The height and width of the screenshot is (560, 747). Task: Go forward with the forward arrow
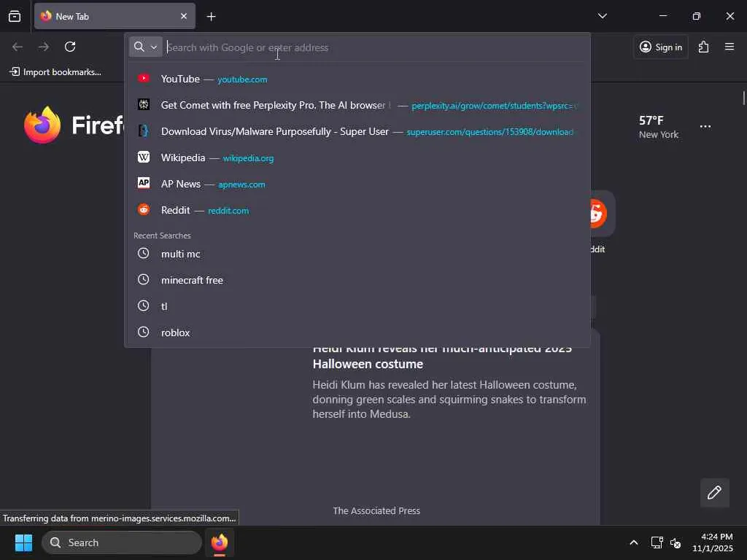pyautogui.click(x=44, y=47)
